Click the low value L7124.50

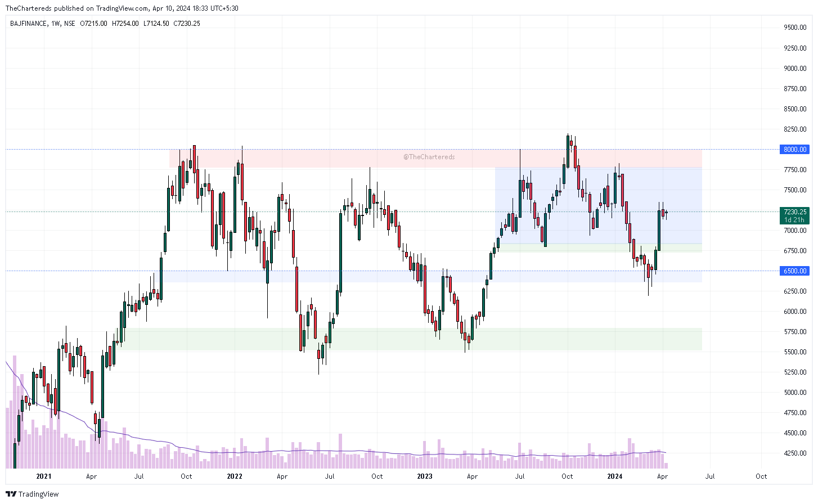tap(156, 24)
